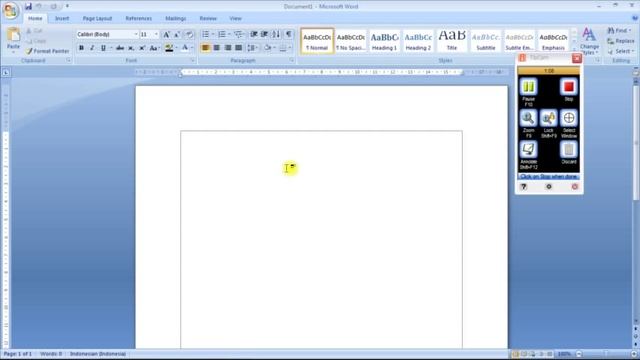Toggle Strikethrough formatting
Image resolution: width=640 pixels, height=360 pixels.
point(120,48)
